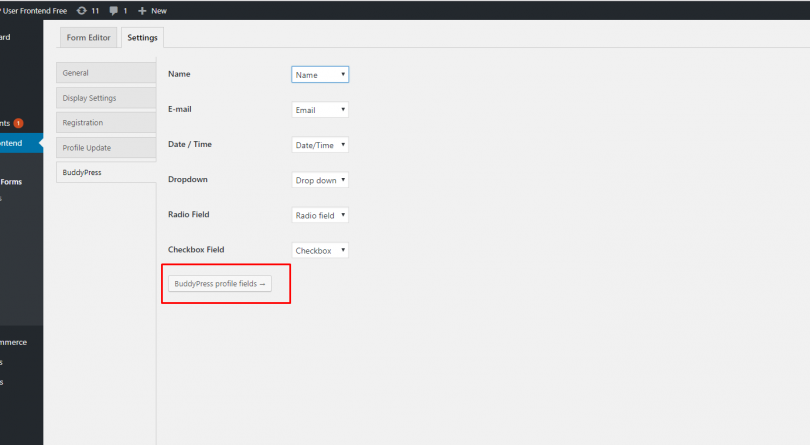Open the Radio field dropdown
The height and width of the screenshot is (445, 810).
[320, 215]
